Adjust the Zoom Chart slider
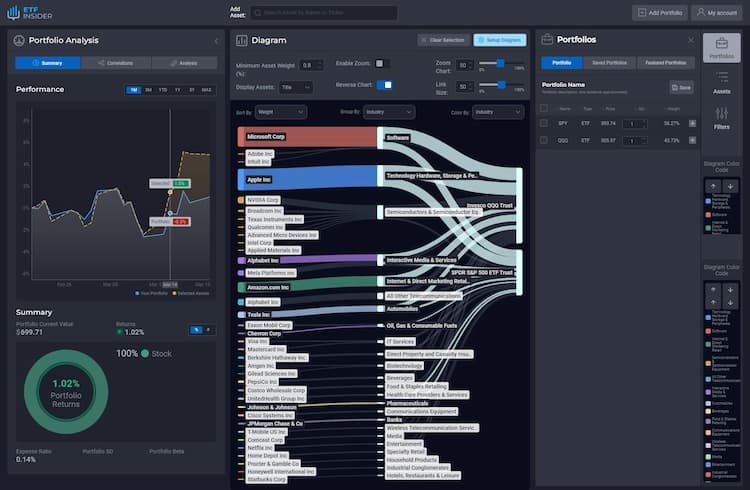This screenshot has width=750, height=490. [x=500, y=63]
